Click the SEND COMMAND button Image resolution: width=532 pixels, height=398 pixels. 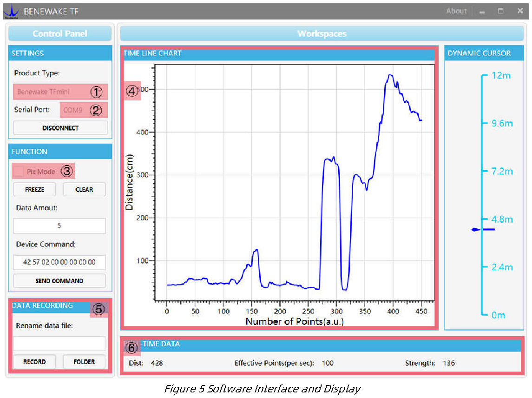coord(59,281)
